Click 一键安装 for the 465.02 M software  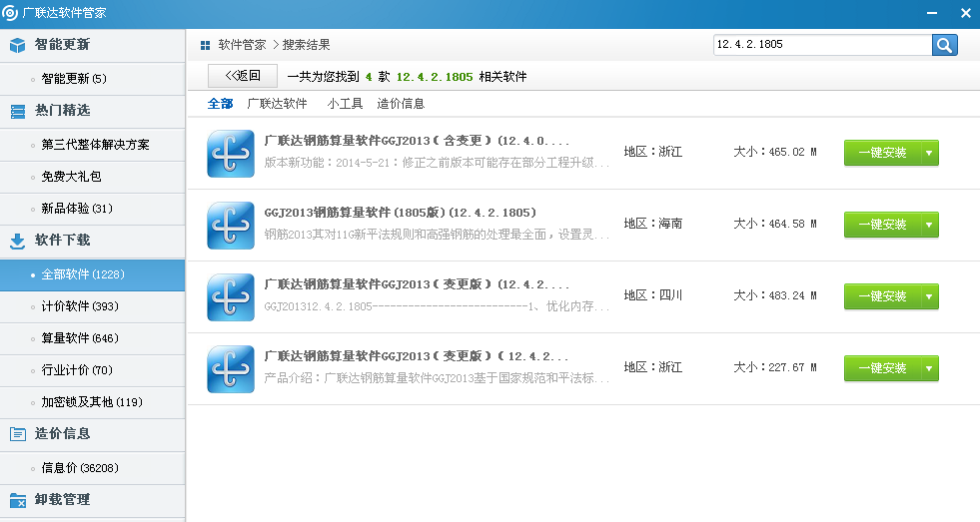click(x=882, y=153)
